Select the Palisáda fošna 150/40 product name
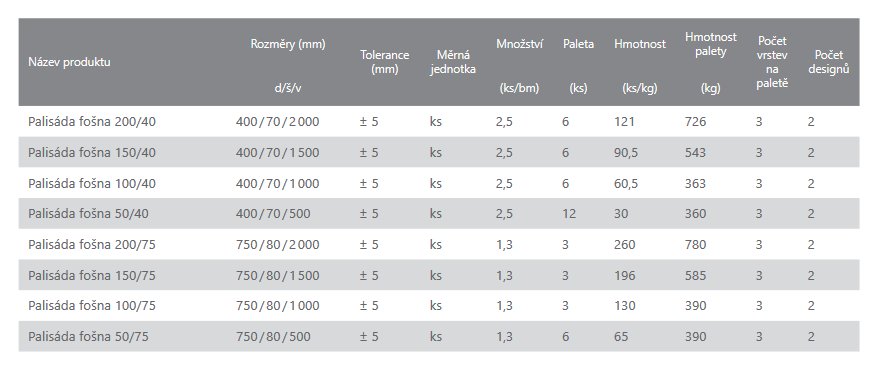Viewport: 877px width, 367px height. [x=92, y=153]
